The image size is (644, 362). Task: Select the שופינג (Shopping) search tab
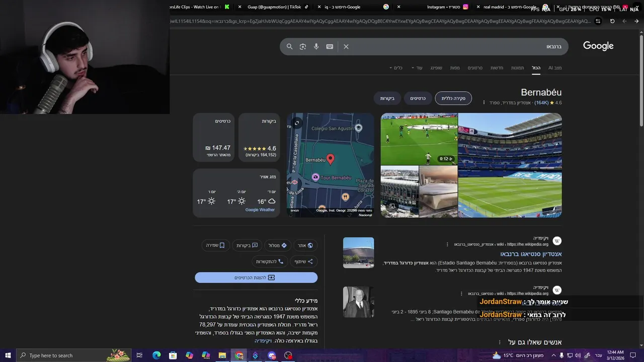436,68
